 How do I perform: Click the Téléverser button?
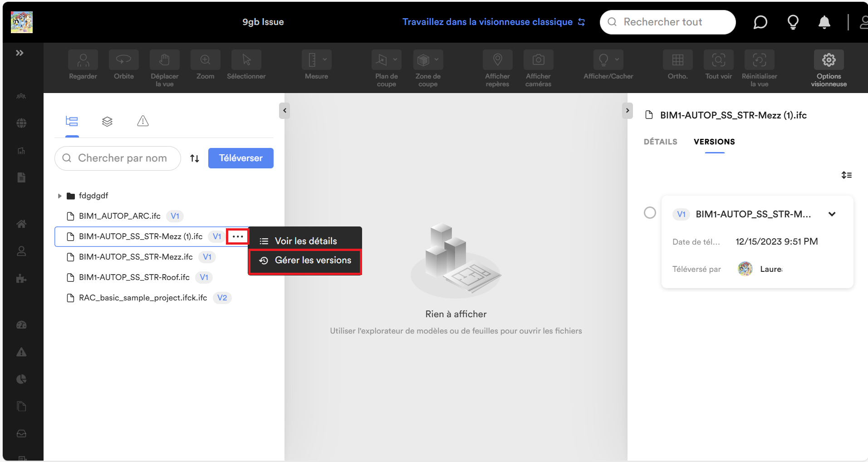tap(240, 158)
